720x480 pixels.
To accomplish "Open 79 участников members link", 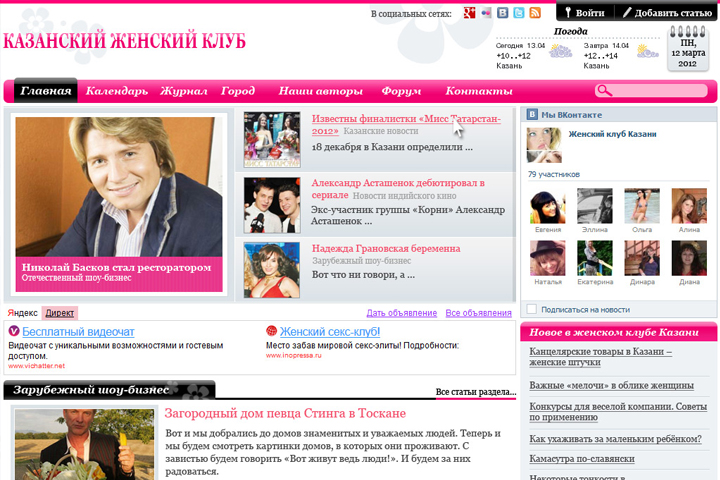I will pos(553,175).
